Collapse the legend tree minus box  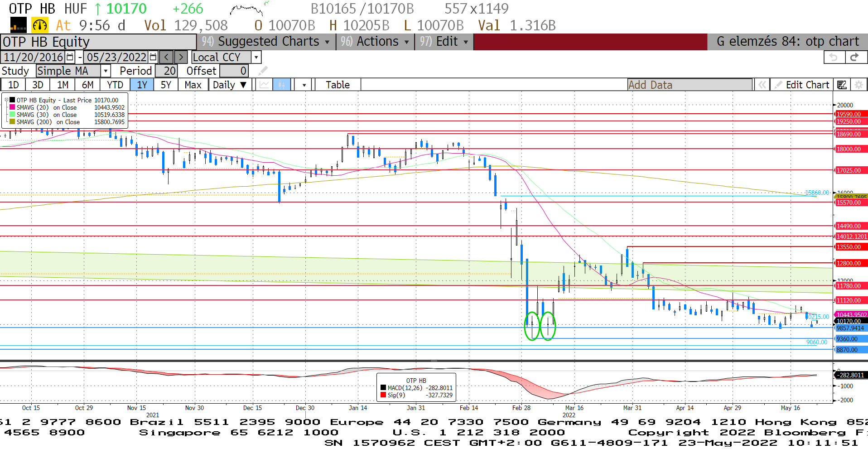coord(6,100)
